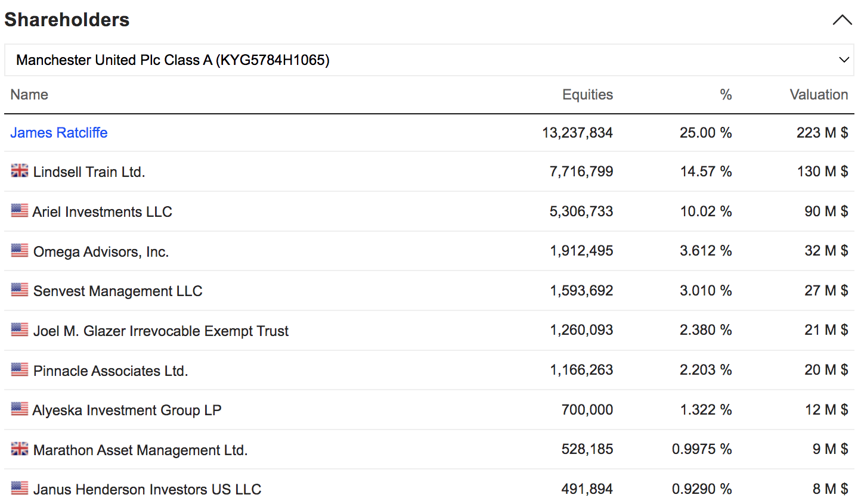Click the flag icon beside Omega Advisors, Inc.
The image size is (861, 504).
click(x=20, y=251)
